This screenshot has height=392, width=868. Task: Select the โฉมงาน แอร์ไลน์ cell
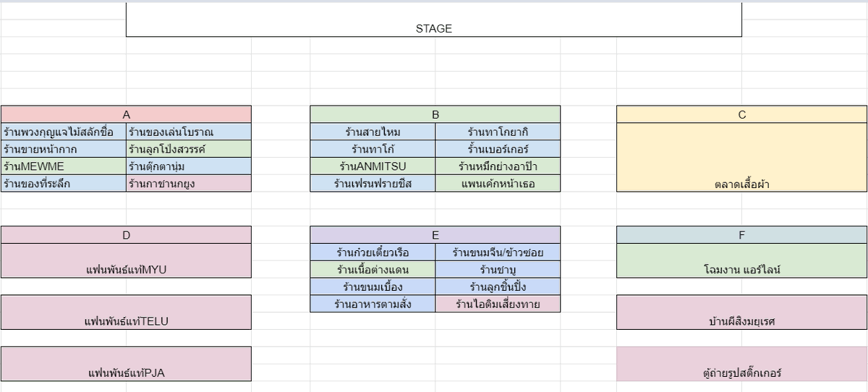tap(742, 260)
